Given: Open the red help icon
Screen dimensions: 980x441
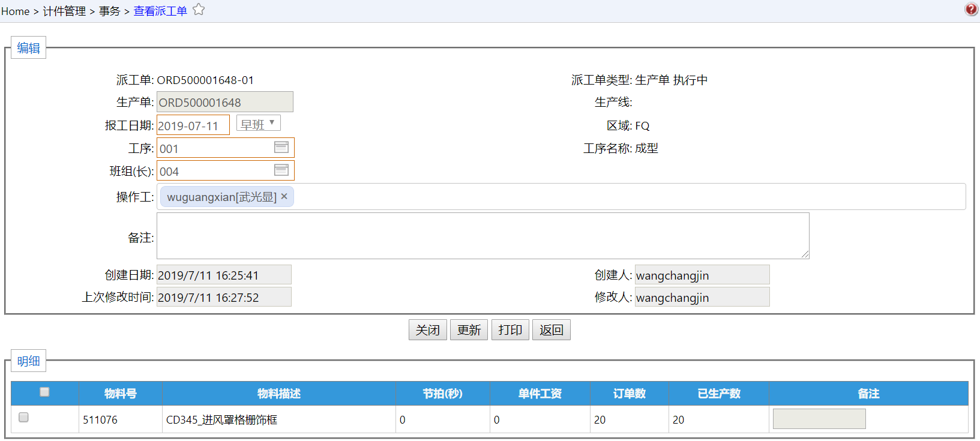Looking at the screenshot, I should pyautogui.click(x=971, y=9).
